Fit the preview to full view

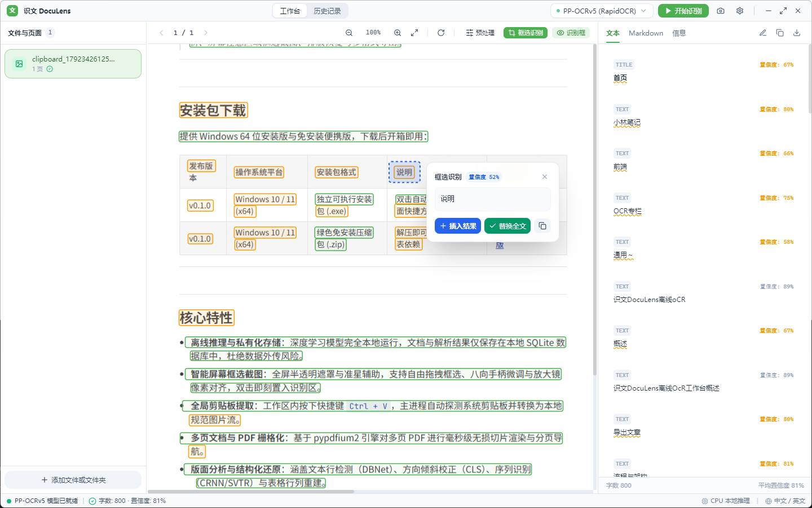pos(414,33)
